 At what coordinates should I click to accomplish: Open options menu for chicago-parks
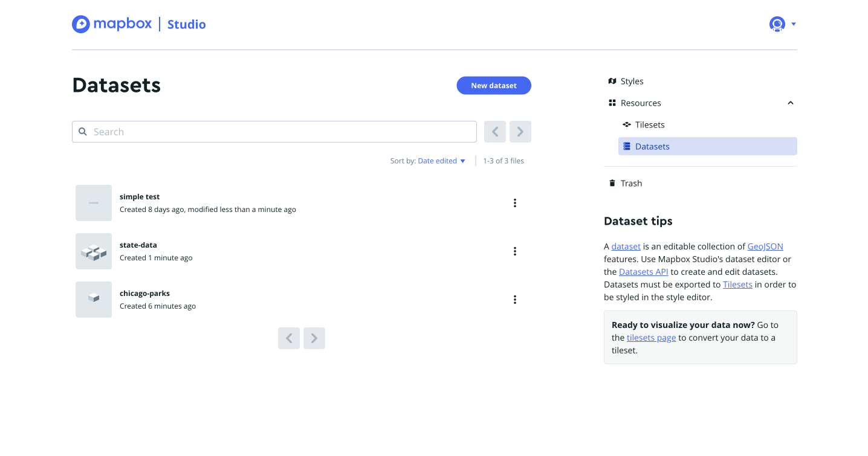pos(515,300)
